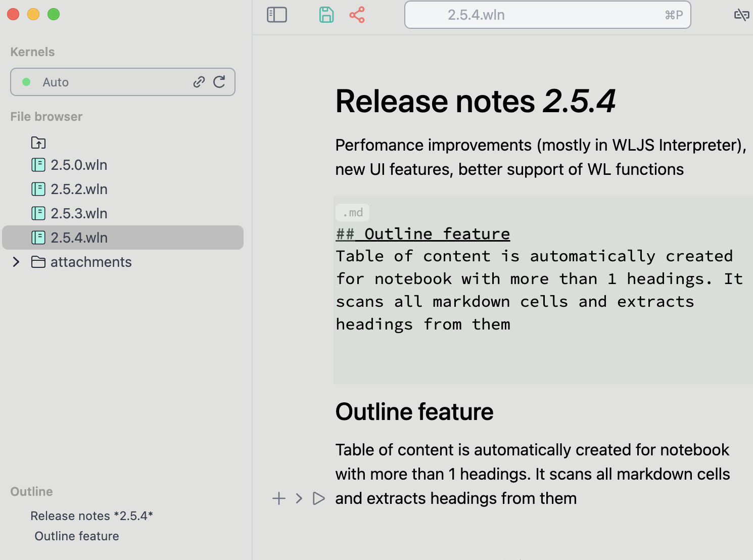
Task: Add a new cell with plus icon
Action: tap(279, 498)
